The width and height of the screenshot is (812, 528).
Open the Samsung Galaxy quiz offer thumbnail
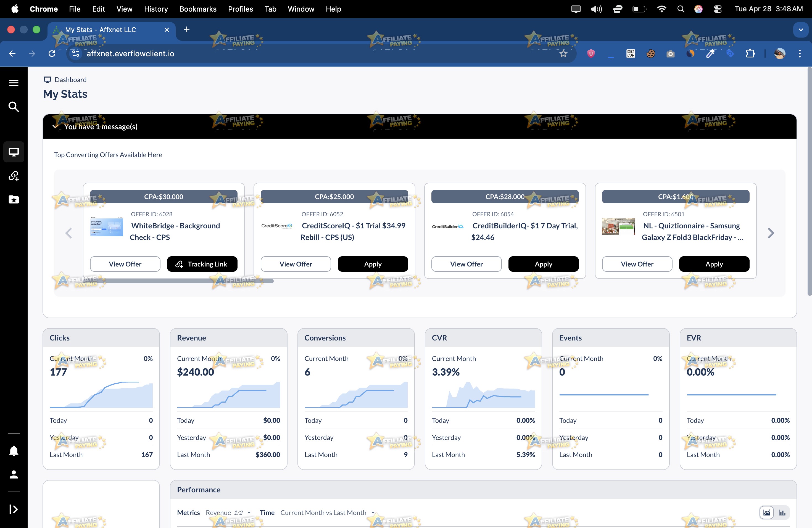(619, 226)
